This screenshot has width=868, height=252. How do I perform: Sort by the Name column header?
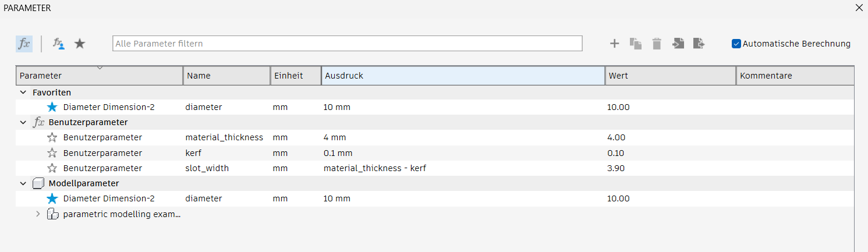tap(227, 76)
